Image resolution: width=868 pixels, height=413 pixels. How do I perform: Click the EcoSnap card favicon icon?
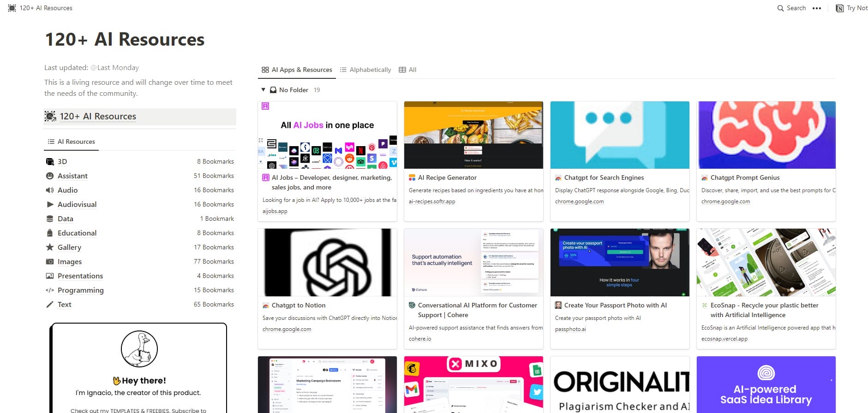pos(705,306)
